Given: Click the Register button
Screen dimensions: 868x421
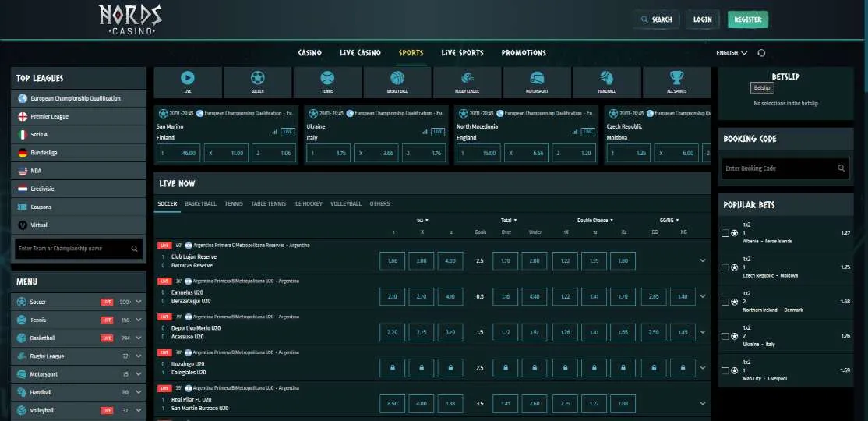Looking at the screenshot, I should (747, 19).
